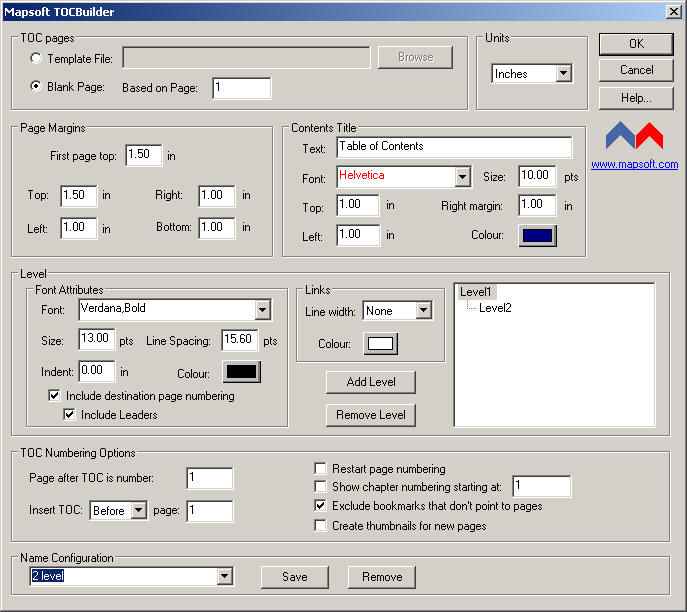The height and width of the screenshot is (612, 687).
Task: Open the Units dropdown showing Inches
Action: click(x=563, y=74)
